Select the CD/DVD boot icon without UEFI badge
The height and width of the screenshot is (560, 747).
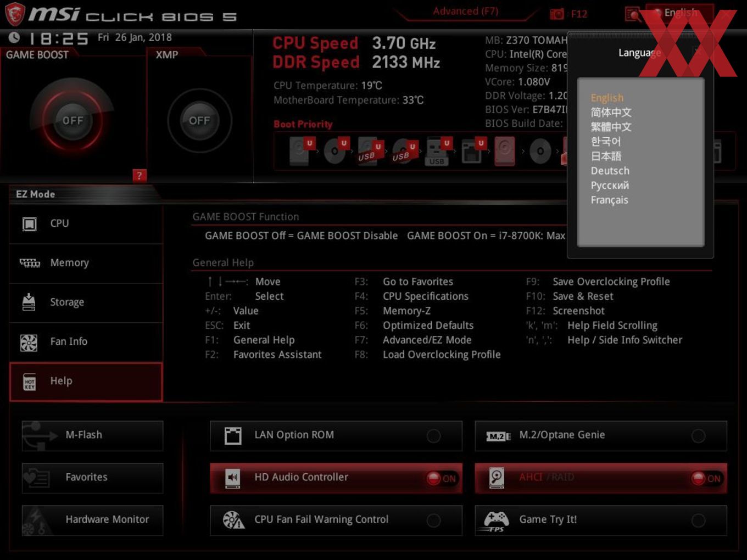[540, 151]
